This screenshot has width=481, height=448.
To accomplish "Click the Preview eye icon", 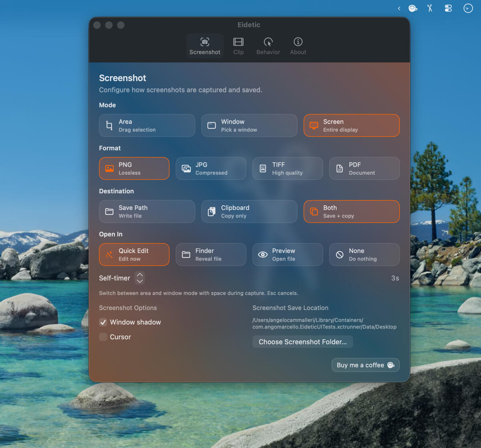I will (x=263, y=255).
